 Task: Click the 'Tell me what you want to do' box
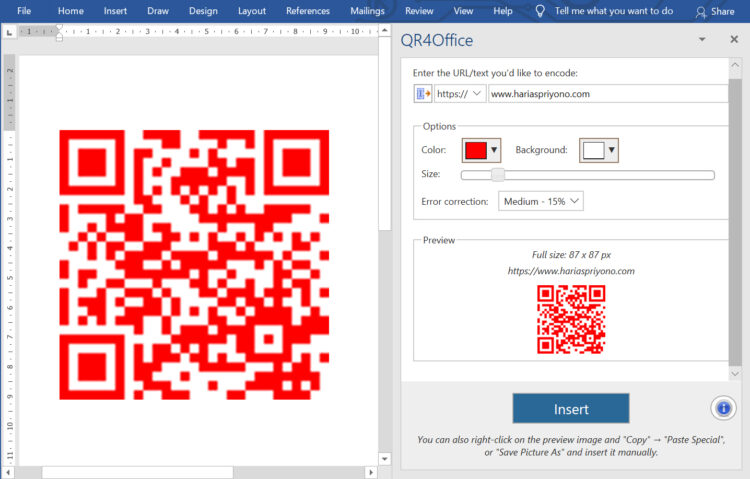614,11
